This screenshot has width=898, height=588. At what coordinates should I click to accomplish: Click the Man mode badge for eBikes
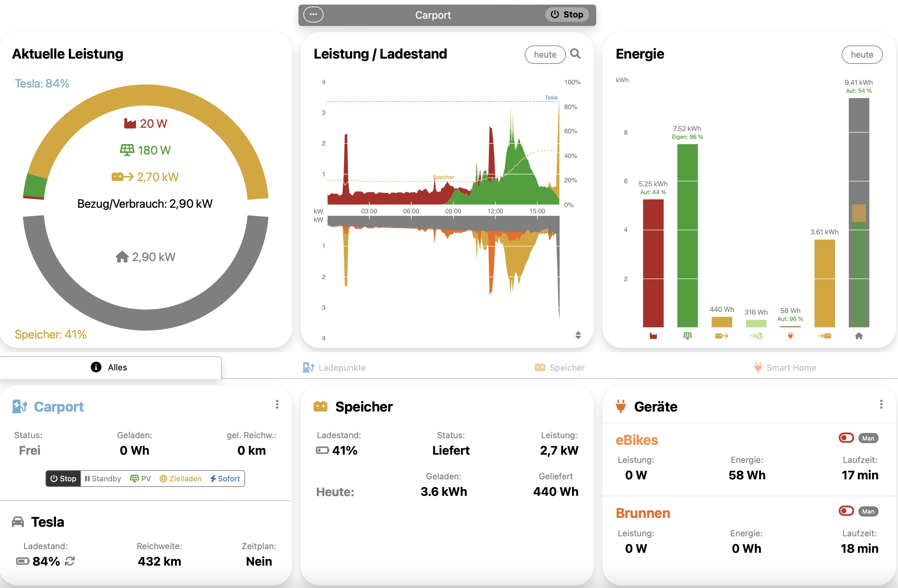click(868, 438)
